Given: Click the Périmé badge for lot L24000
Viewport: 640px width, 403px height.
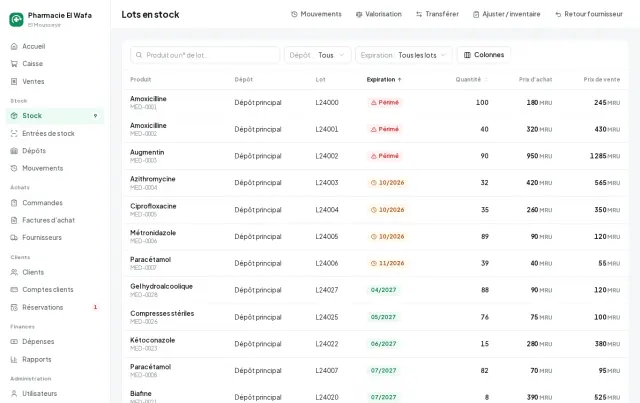Looking at the screenshot, I should pyautogui.click(x=384, y=102).
